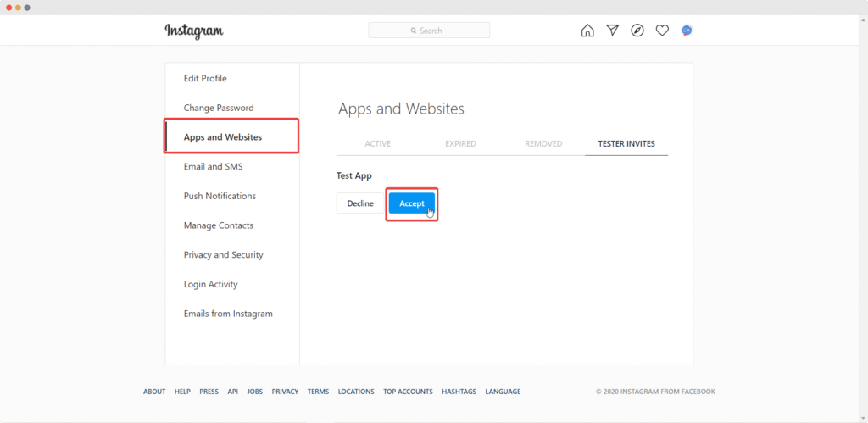This screenshot has height=423, width=868.
Task: Open the profile avatar icon
Action: [687, 31]
